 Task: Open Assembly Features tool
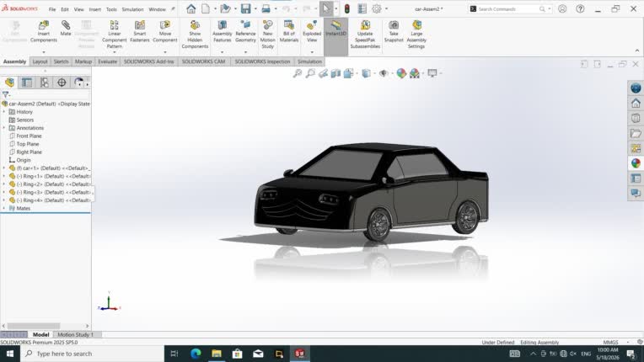pyautogui.click(x=223, y=31)
